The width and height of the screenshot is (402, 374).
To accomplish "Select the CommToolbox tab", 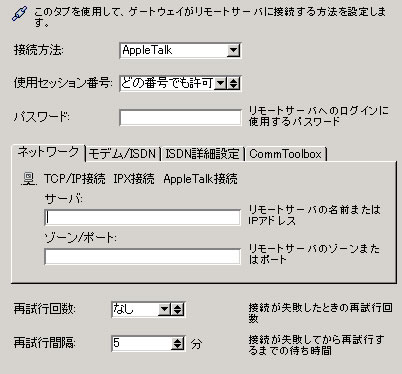I will (x=286, y=154).
